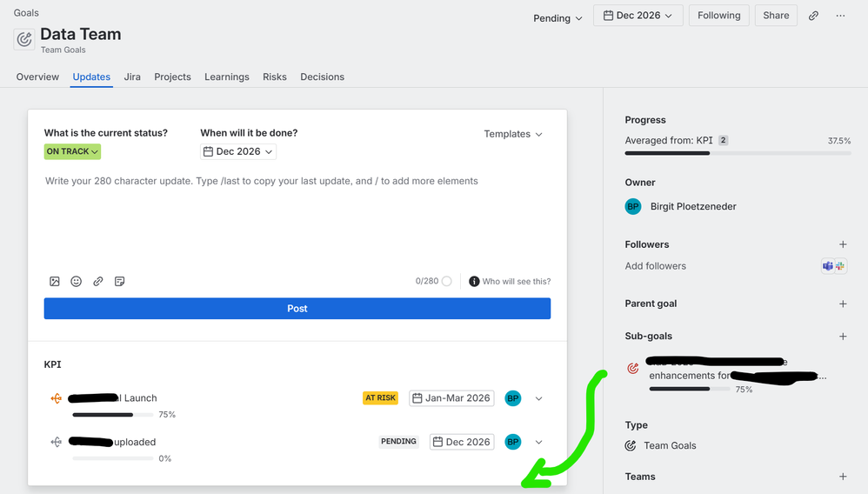Open the Decisions tab
The image size is (868, 494).
tap(322, 77)
